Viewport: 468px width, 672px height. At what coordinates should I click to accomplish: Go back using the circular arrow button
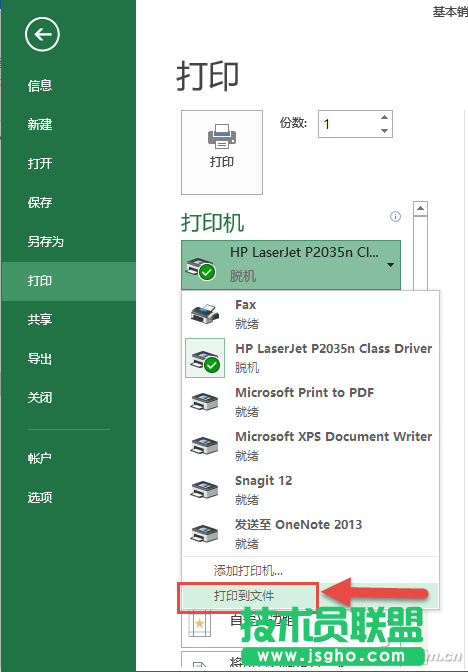[x=42, y=34]
